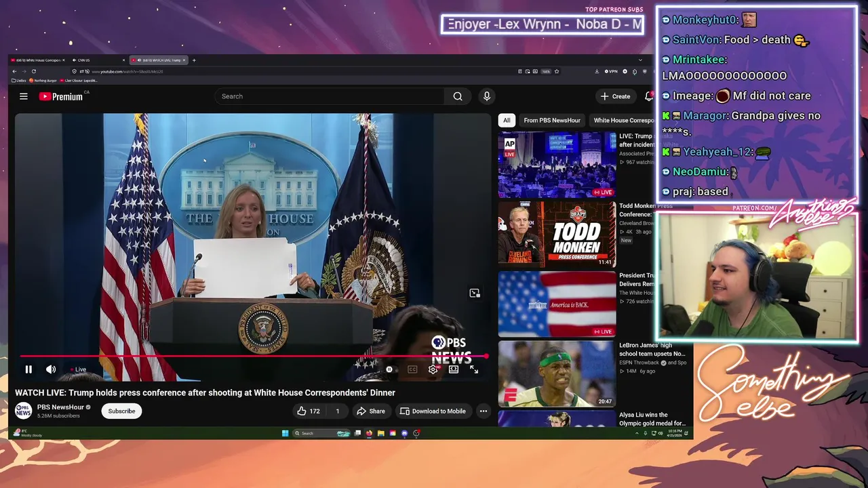868x488 pixels.
Task: Switch to the White House Correspondents browser tab
Action: tap(39, 60)
